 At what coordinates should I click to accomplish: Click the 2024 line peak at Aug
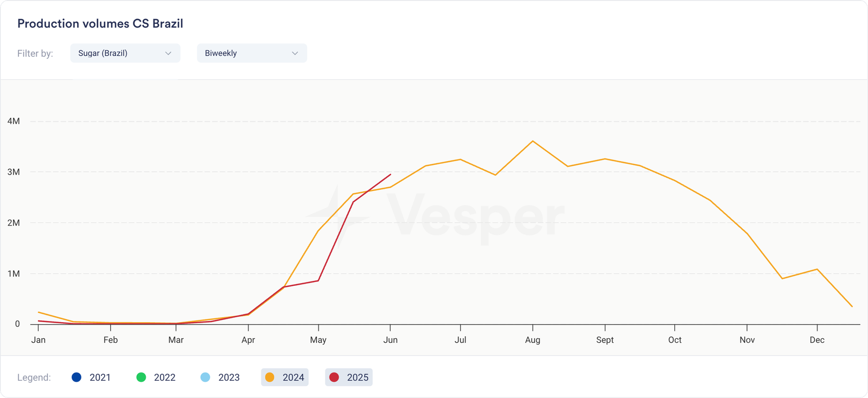tap(533, 141)
